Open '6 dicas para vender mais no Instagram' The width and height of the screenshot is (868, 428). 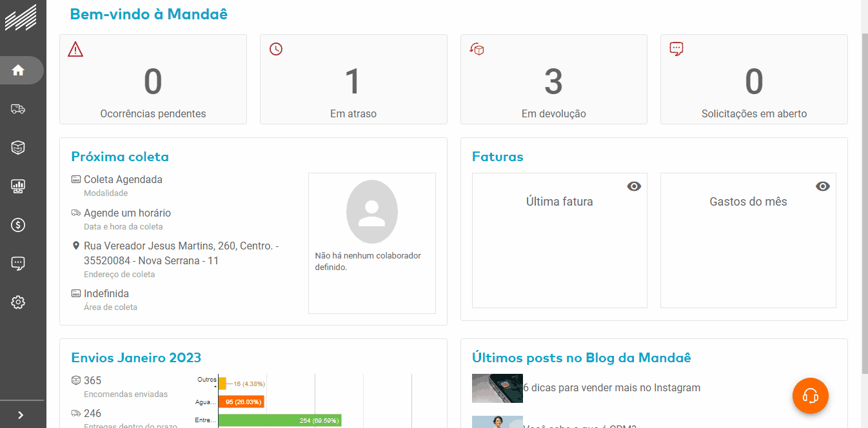click(x=611, y=388)
